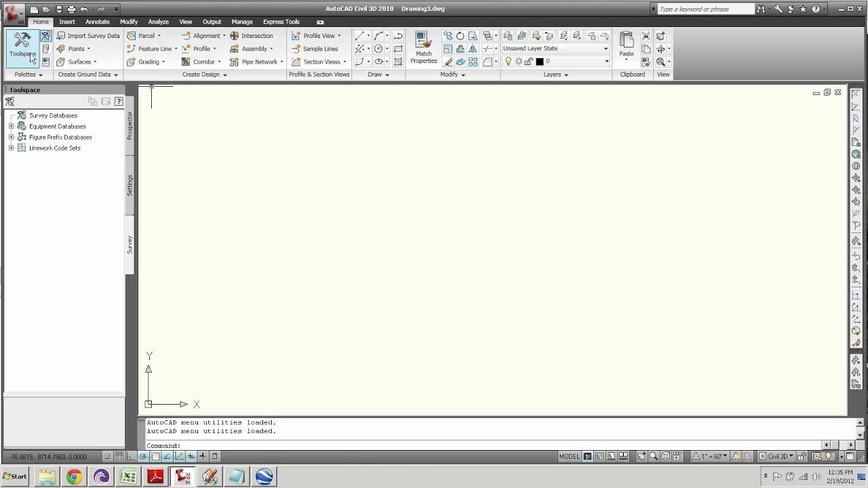Open the Manage ribbon tab
Screen dimensions: 868x488
tap(242, 22)
